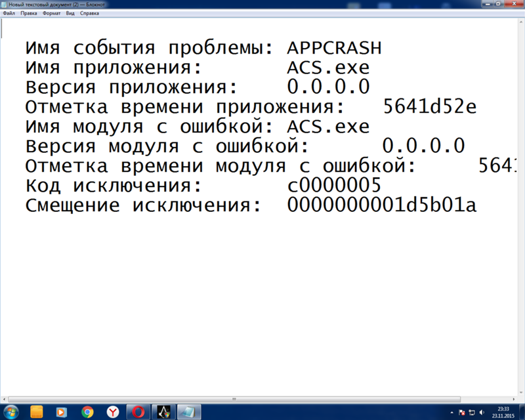Open the volume speaker icon
Screen dimensions: 525x420
[482, 413]
